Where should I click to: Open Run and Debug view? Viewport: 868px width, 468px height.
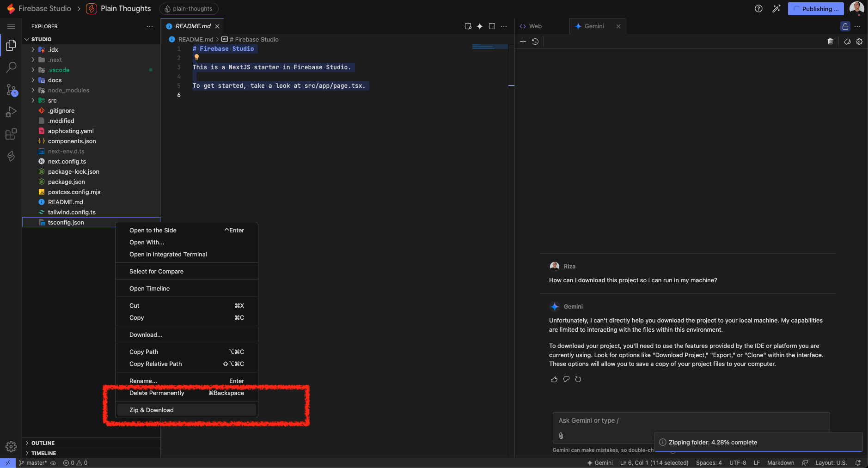11,112
